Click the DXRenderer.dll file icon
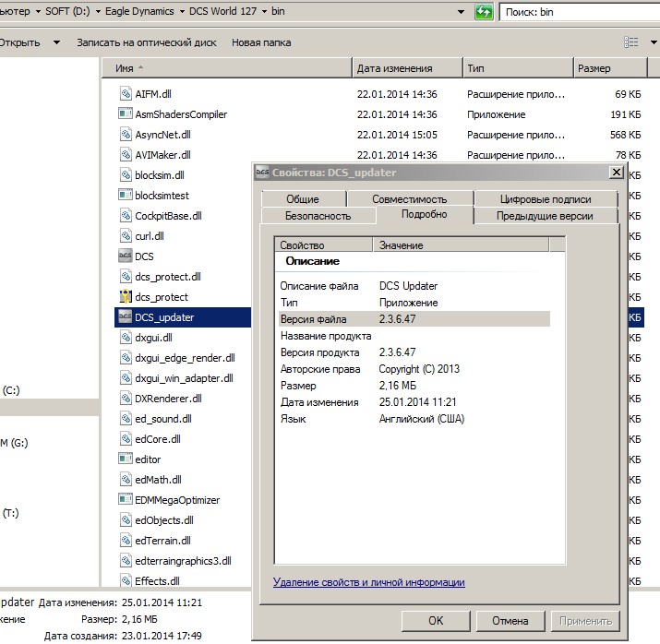Screen dimensions: 660x644 [x=126, y=399]
